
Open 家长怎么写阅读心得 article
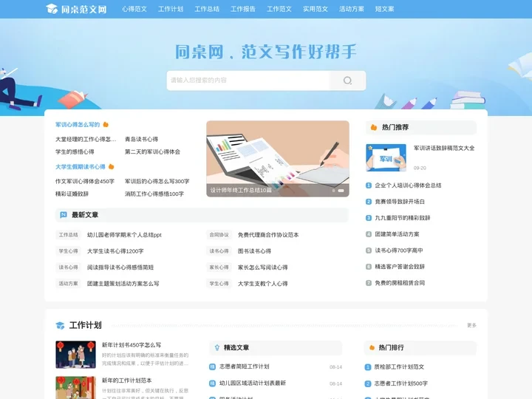pos(263,267)
